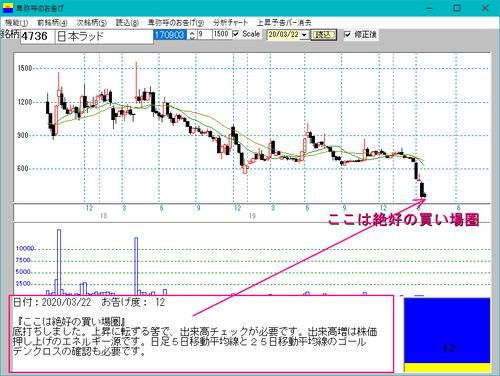Viewport: 500px width, 376px height.
Task: Click the stock code field 4736
Action: point(37,36)
